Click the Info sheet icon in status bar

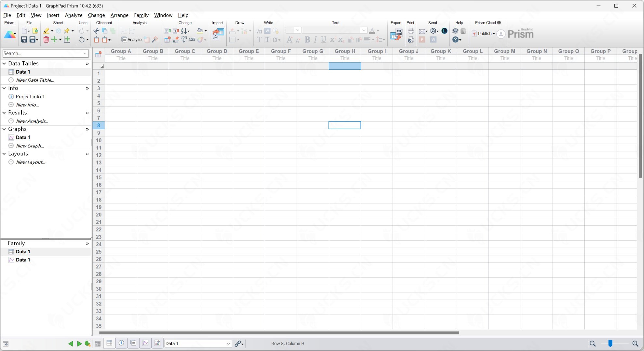pos(121,343)
